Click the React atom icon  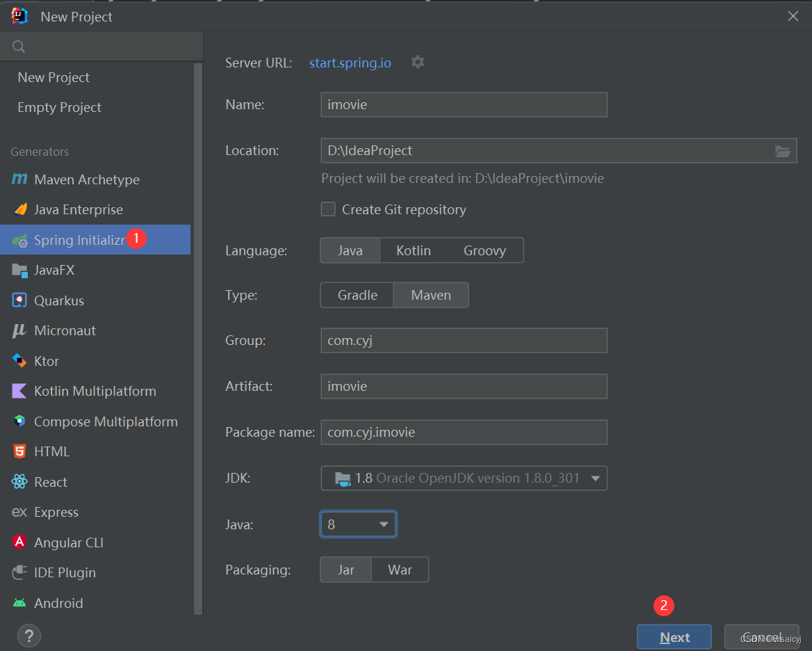(19, 482)
